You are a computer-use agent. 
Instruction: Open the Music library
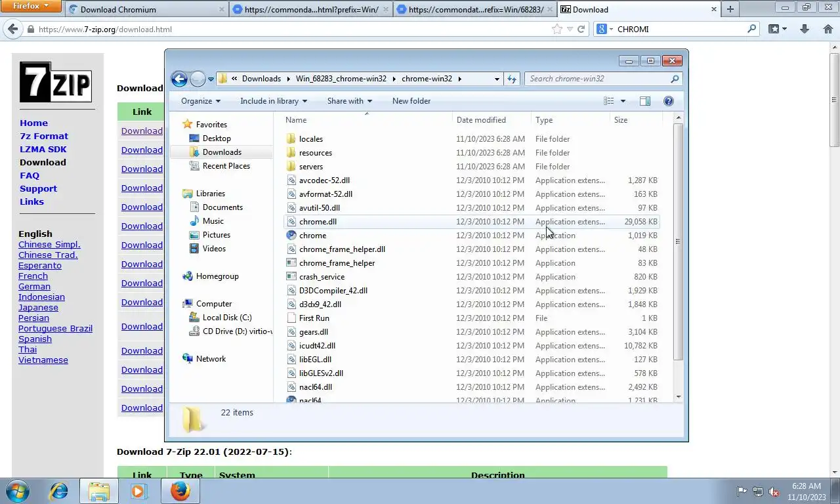(x=213, y=221)
